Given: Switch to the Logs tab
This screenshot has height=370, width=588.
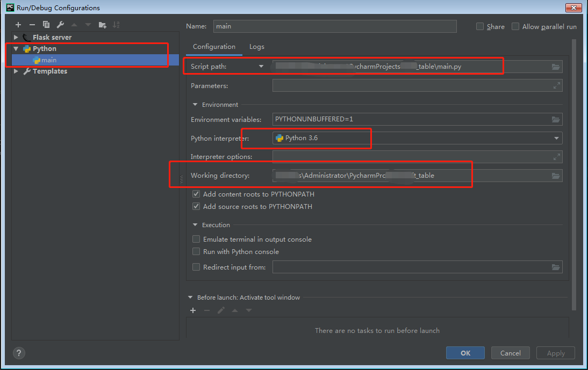Looking at the screenshot, I should [x=256, y=47].
